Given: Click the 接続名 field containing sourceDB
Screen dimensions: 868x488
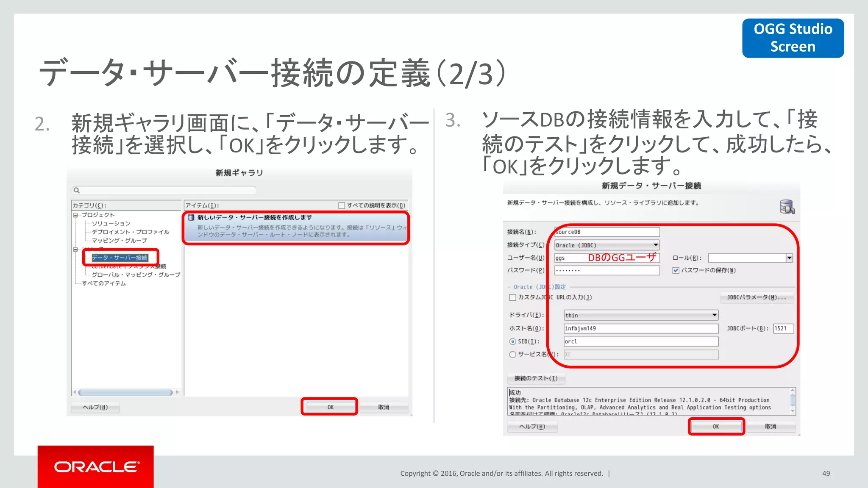Looking at the screenshot, I should (x=607, y=232).
